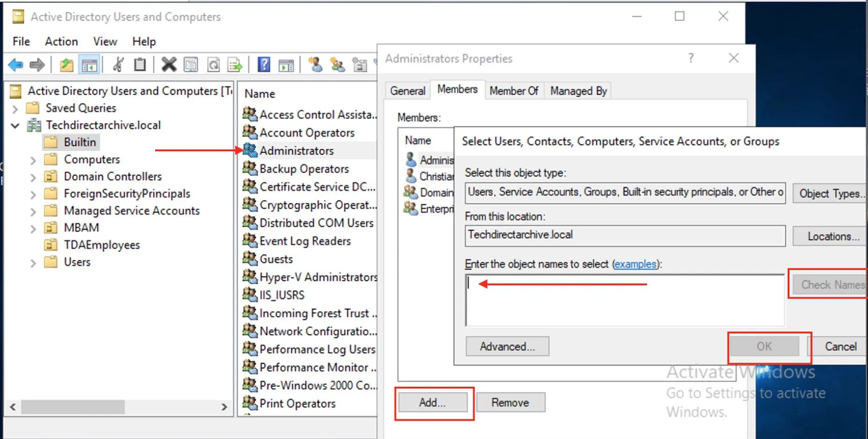
Task: Click the Object Types button
Action: [831, 193]
